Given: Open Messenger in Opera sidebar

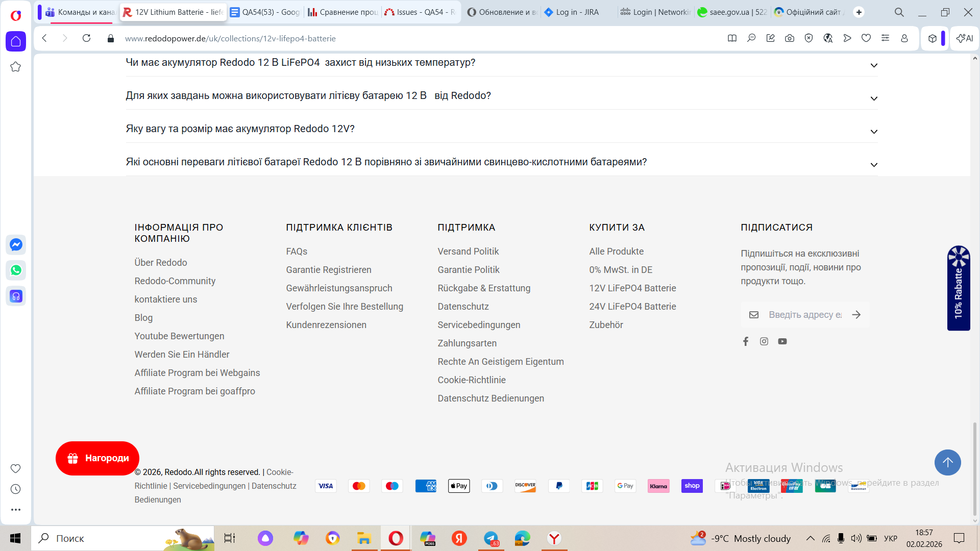Looking at the screenshot, I should tap(16, 245).
